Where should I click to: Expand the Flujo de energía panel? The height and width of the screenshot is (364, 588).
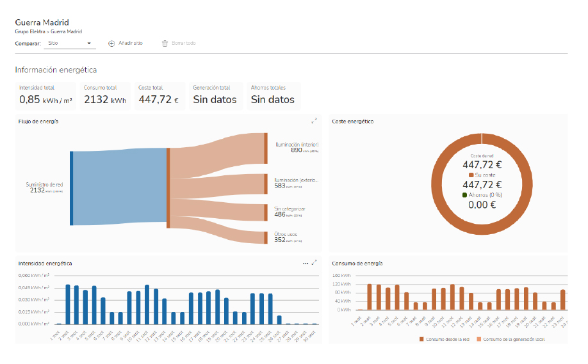[314, 121]
